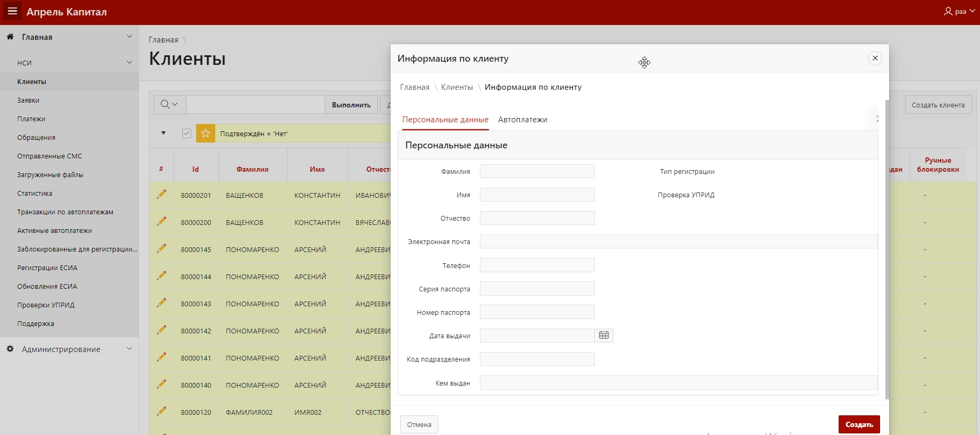Edit client 80000201 with pencil icon
980x435 pixels.
click(x=162, y=195)
